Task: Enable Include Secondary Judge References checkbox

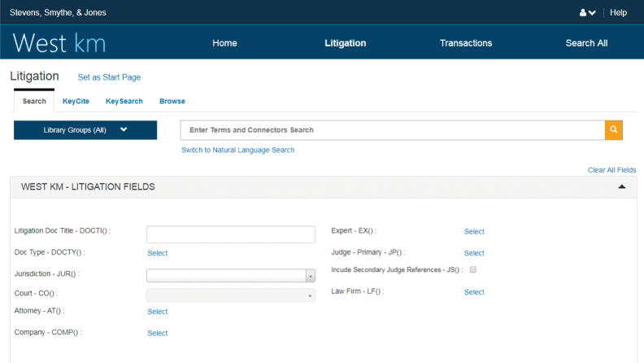Action: (473, 269)
